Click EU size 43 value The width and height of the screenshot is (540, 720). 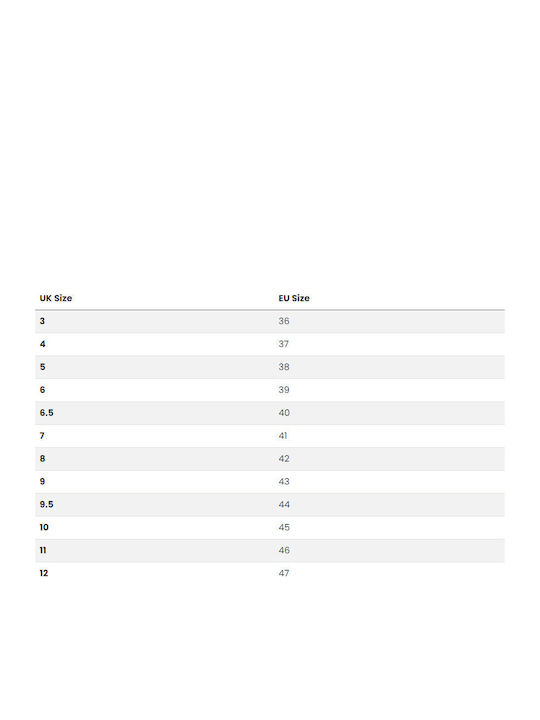284,482
